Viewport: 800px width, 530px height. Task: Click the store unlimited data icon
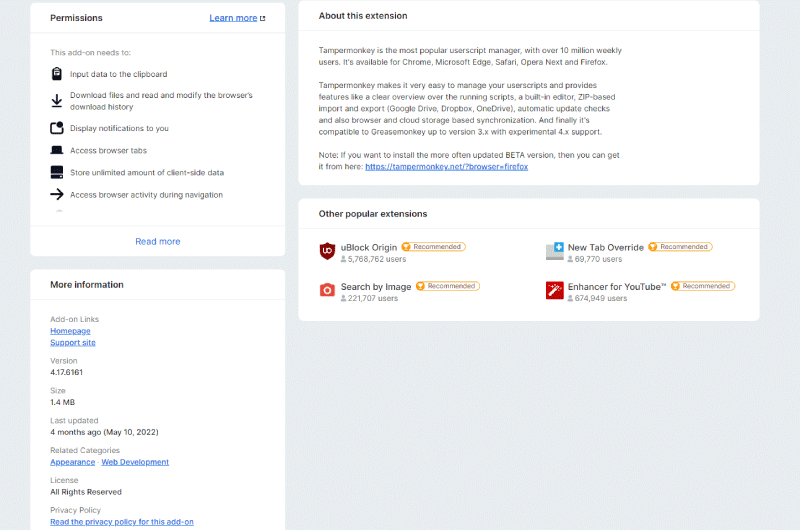coord(57,172)
